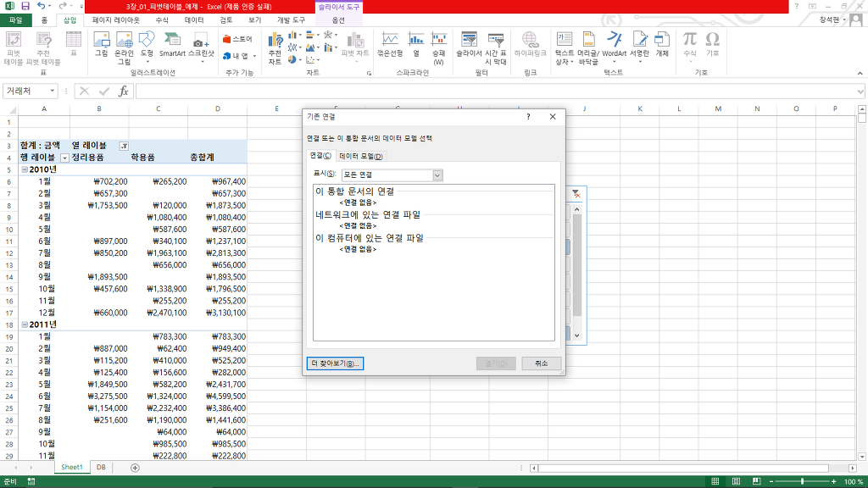Click the help question mark in dialog title
868x488 pixels.
[528, 117]
